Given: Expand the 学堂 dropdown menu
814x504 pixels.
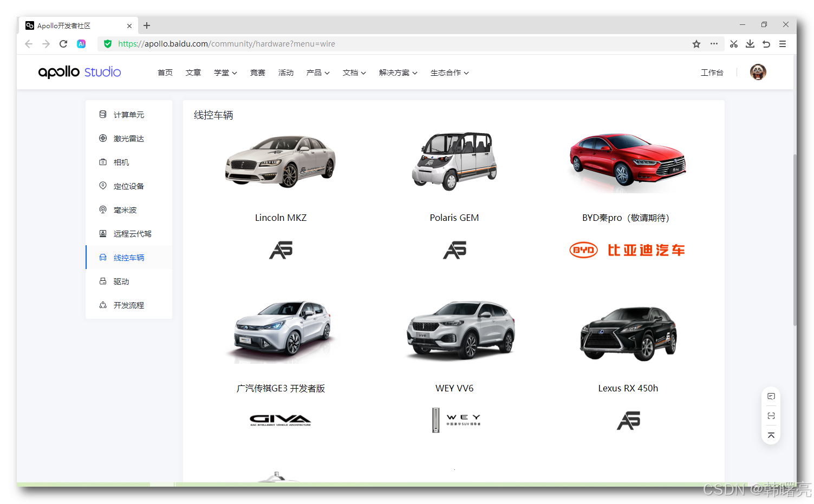Looking at the screenshot, I should 225,73.
